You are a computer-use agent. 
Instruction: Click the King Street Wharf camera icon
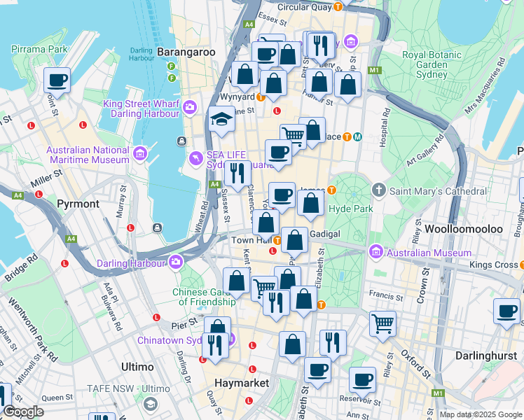[189, 107]
